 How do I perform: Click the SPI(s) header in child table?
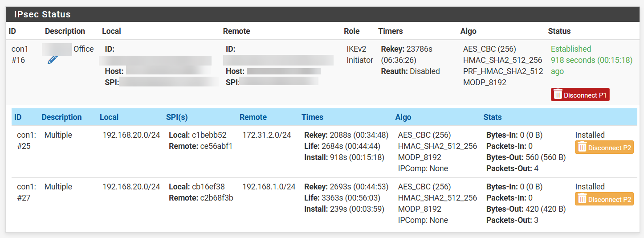point(177,117)
